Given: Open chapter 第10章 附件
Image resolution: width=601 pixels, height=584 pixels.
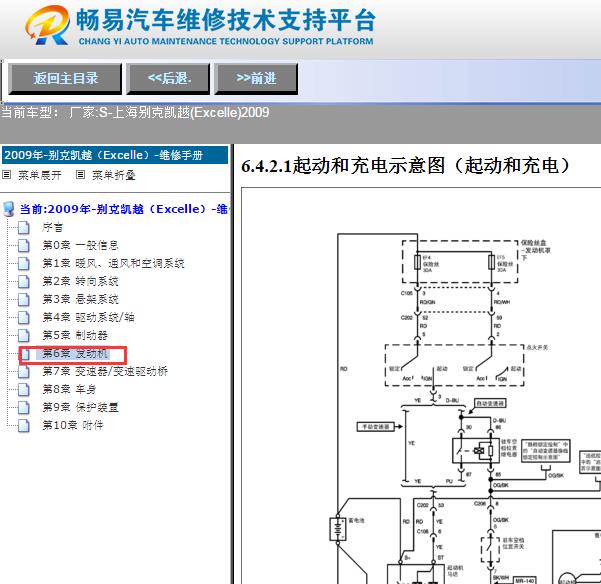Looking at the screenshot, I should pos(73,425).
